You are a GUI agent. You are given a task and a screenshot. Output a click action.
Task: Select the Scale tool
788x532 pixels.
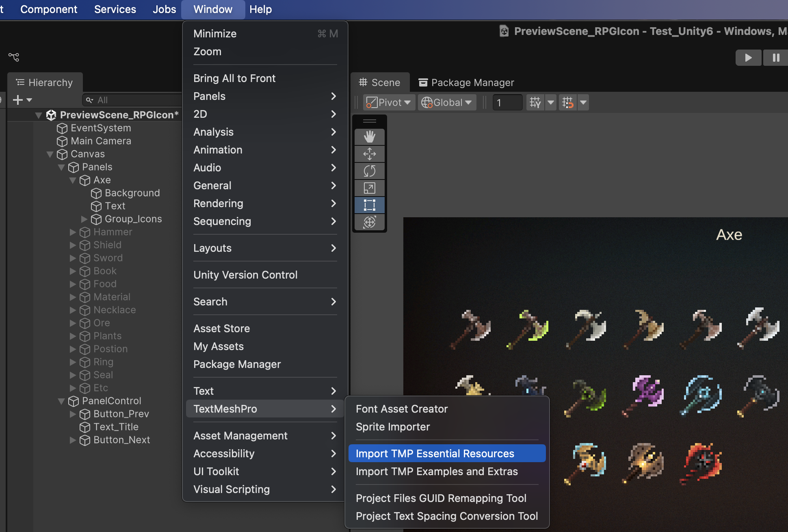369,188
